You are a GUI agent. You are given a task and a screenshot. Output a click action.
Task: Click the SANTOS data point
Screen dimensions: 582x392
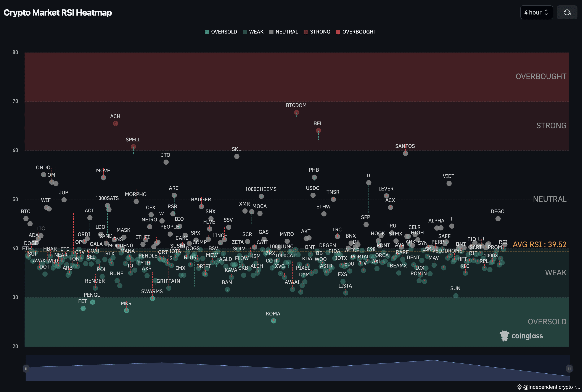405,153
